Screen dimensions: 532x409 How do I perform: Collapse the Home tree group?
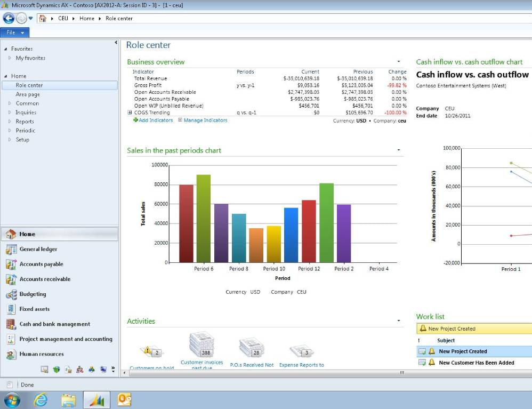click(x=6, y=76)
